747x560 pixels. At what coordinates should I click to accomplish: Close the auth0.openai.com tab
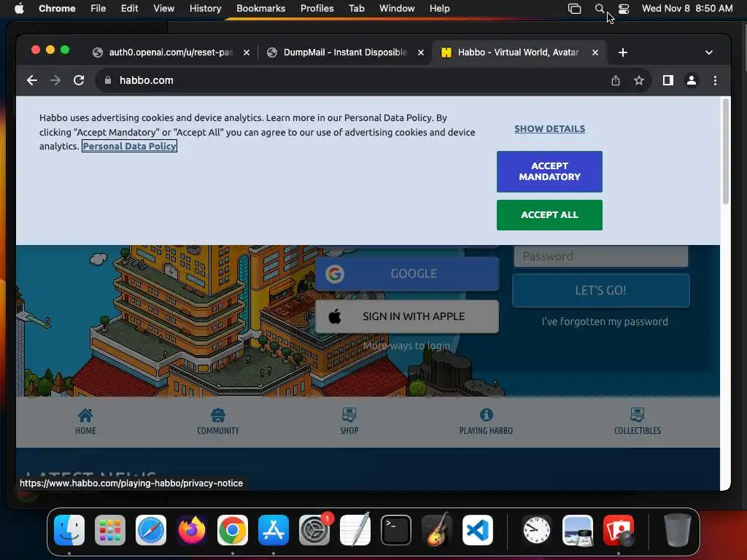click(x=247, y=52)
